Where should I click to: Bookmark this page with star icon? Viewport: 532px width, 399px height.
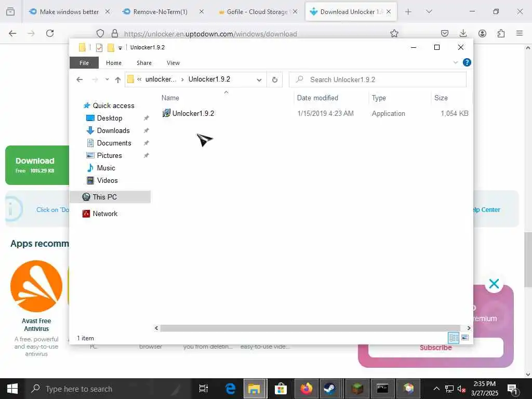tap(394, 33)
